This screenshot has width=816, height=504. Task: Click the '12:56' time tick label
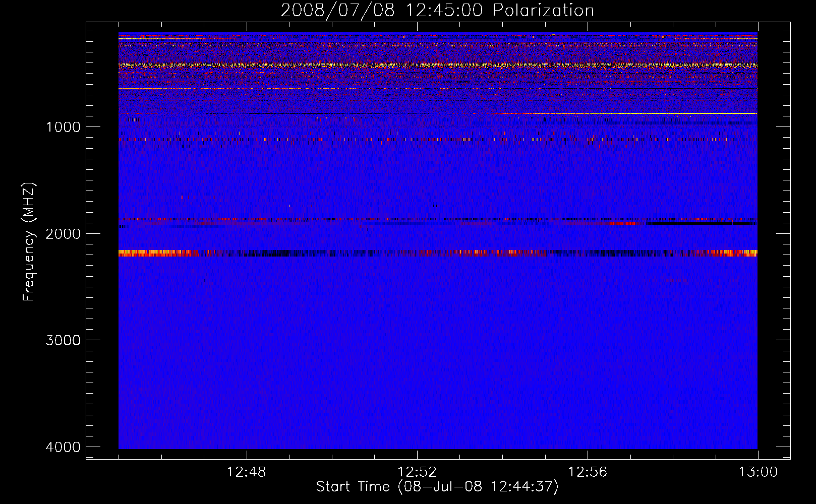point(588,472)
